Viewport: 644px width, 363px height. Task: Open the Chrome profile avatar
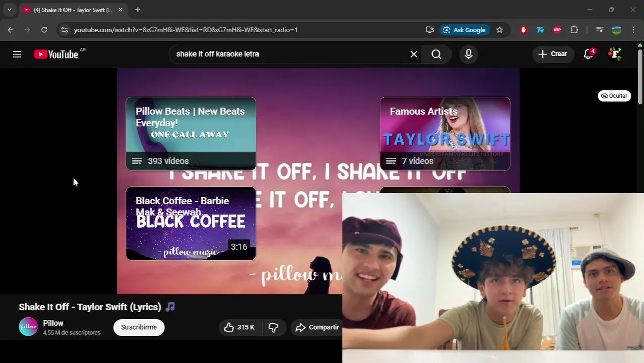[x=616, y=30]
